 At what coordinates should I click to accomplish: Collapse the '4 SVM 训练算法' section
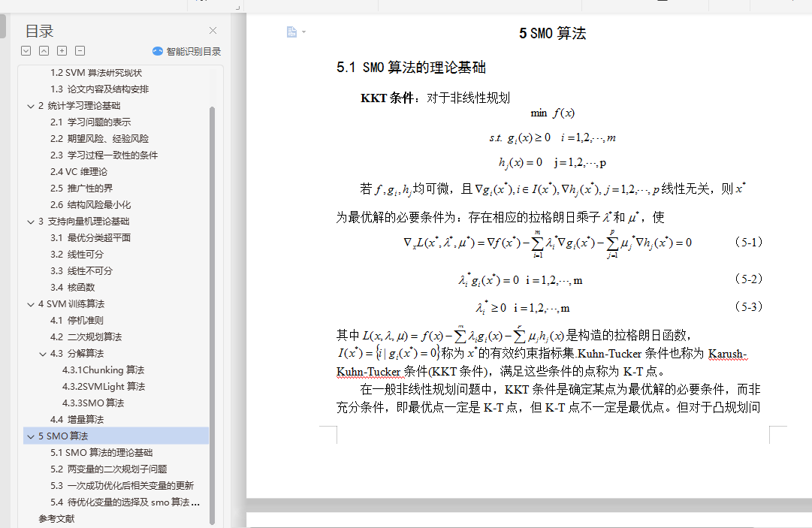[31, 304]
